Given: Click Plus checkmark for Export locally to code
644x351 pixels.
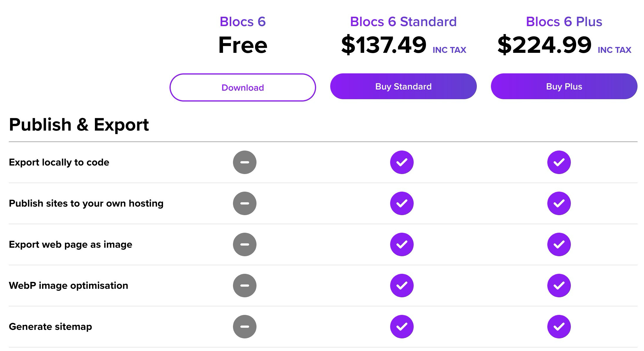Looking at the screenshot, I should (x=559, y=162).
